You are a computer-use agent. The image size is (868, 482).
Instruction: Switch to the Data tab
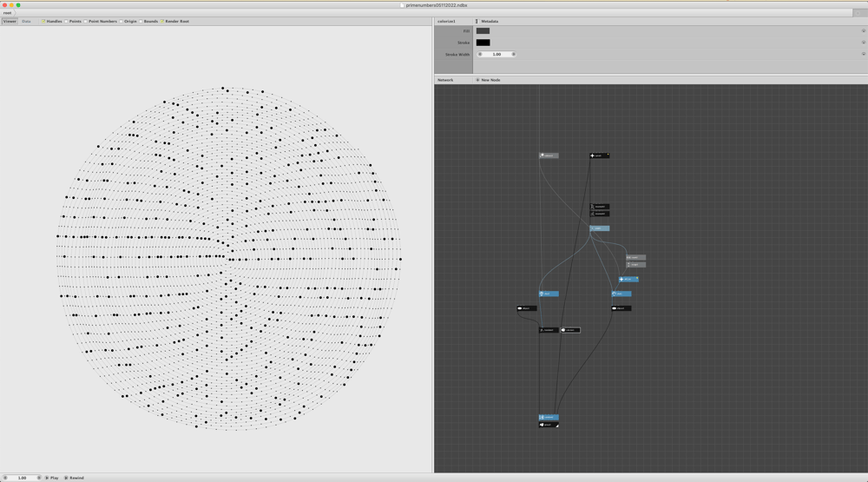26,21
